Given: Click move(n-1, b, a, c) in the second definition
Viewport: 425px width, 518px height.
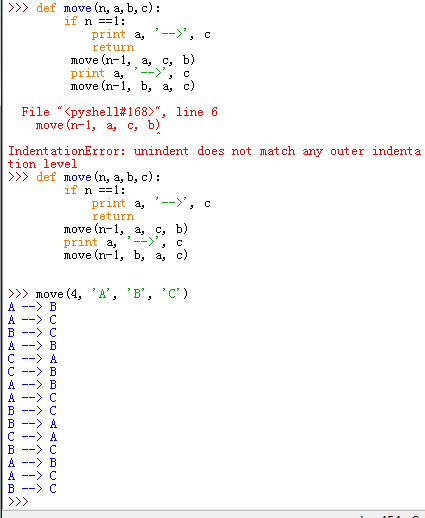Looking at the screenshot, I should coord(126,255).
